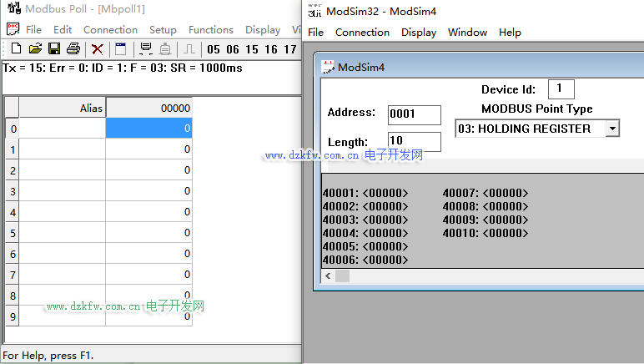Click the horizontal scrollbar in ModSim4 window
The height and width of the screenshot is (364, 644).
(x=484, y=276)
